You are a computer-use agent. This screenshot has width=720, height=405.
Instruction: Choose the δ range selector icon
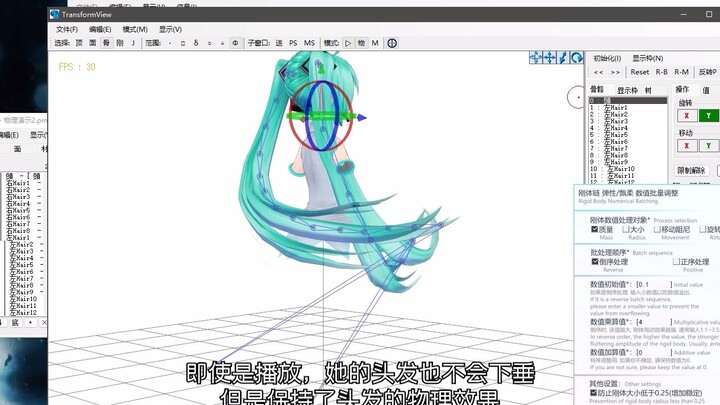tap(196, 43)
